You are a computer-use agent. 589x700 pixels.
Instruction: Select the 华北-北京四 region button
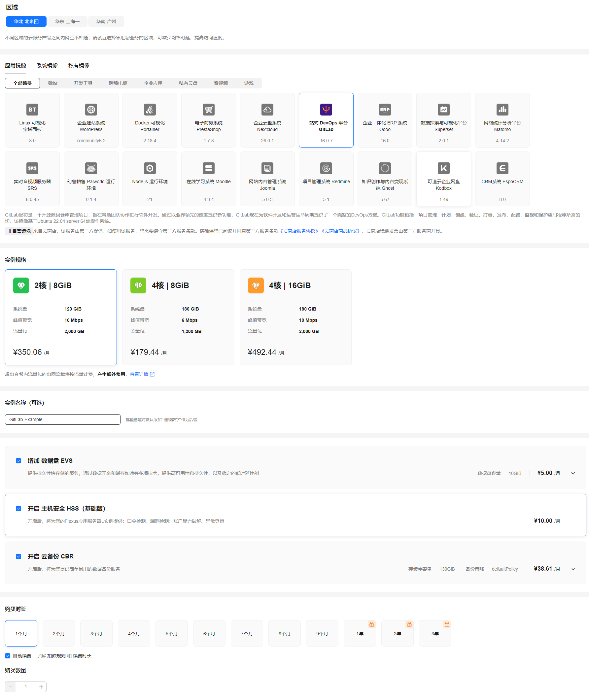(26, 21)
